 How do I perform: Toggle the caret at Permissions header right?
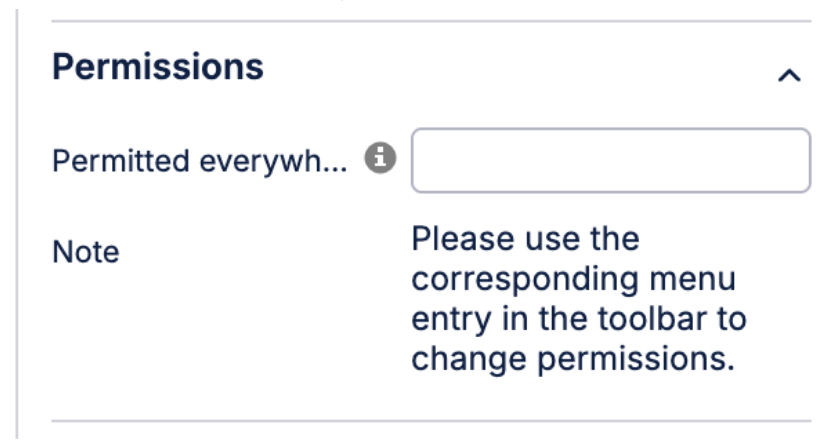click(x=789, y=76)
